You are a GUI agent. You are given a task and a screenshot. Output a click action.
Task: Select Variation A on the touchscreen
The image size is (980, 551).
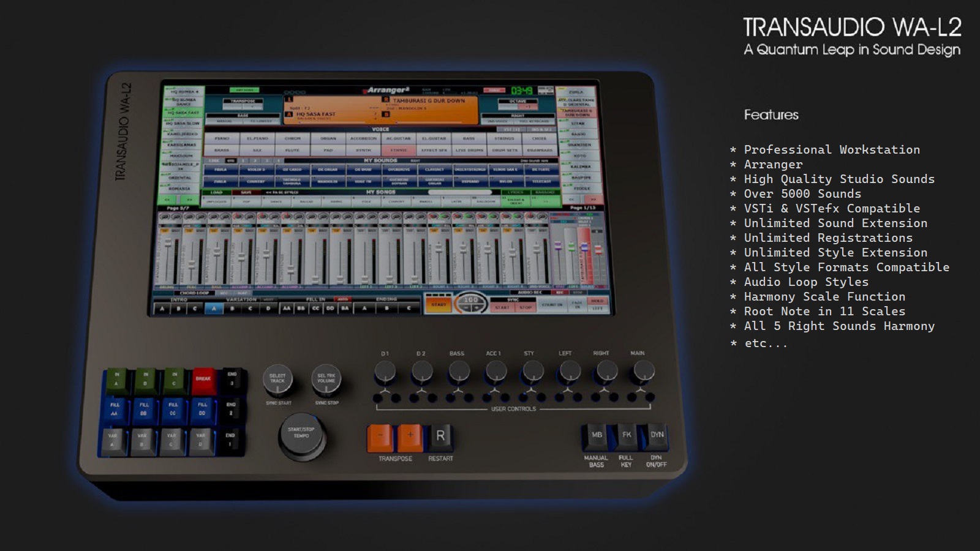[x=214, y=309]
